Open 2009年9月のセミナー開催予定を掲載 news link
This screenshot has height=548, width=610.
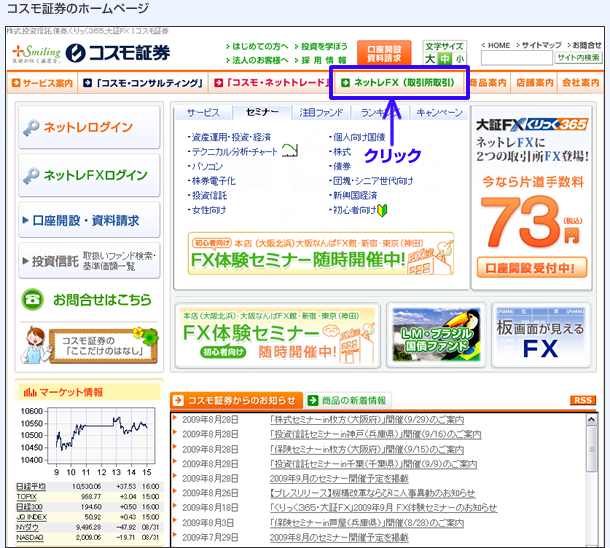339,479
